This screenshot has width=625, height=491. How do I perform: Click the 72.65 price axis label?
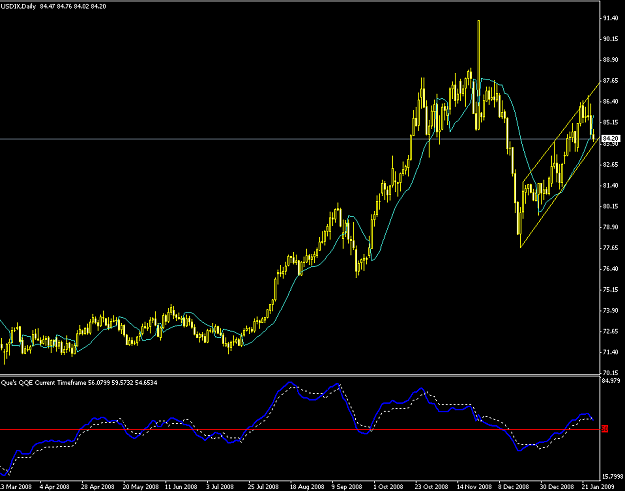click(x=611, y=332)
